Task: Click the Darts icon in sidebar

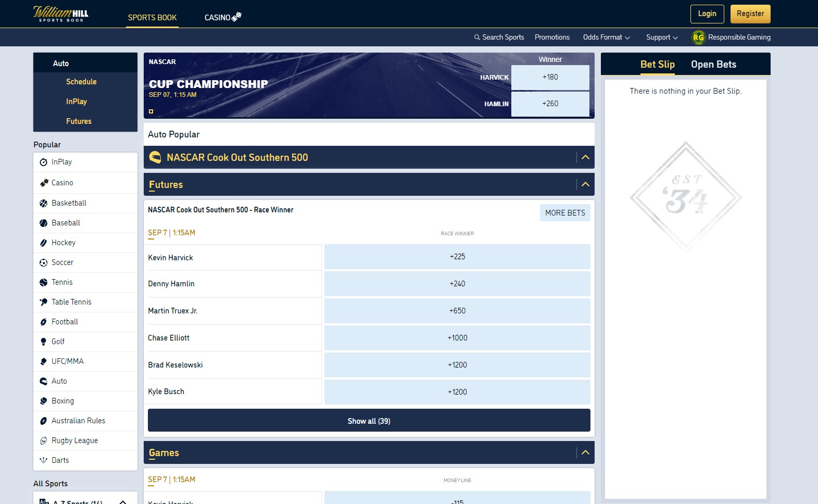Action: point(43,460)
